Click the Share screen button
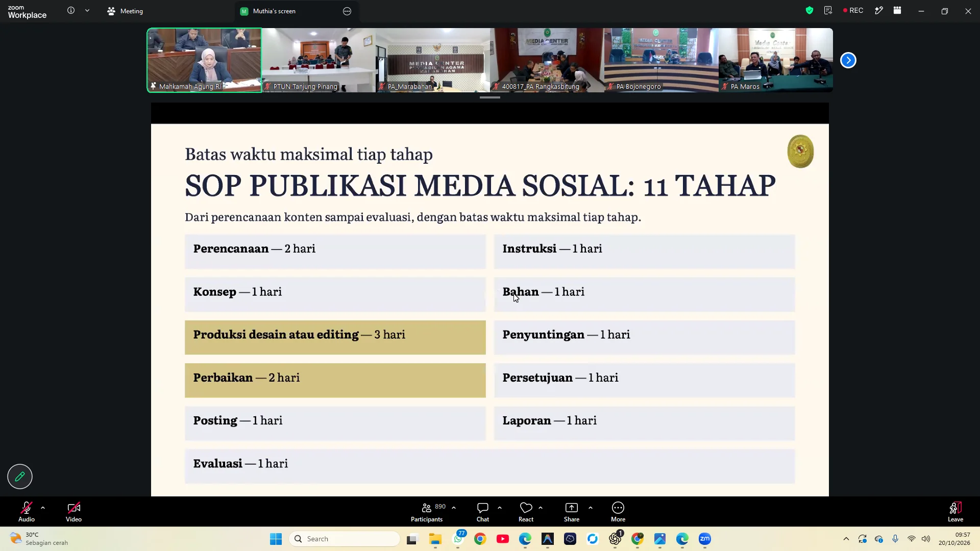 (x=572, y=512)
